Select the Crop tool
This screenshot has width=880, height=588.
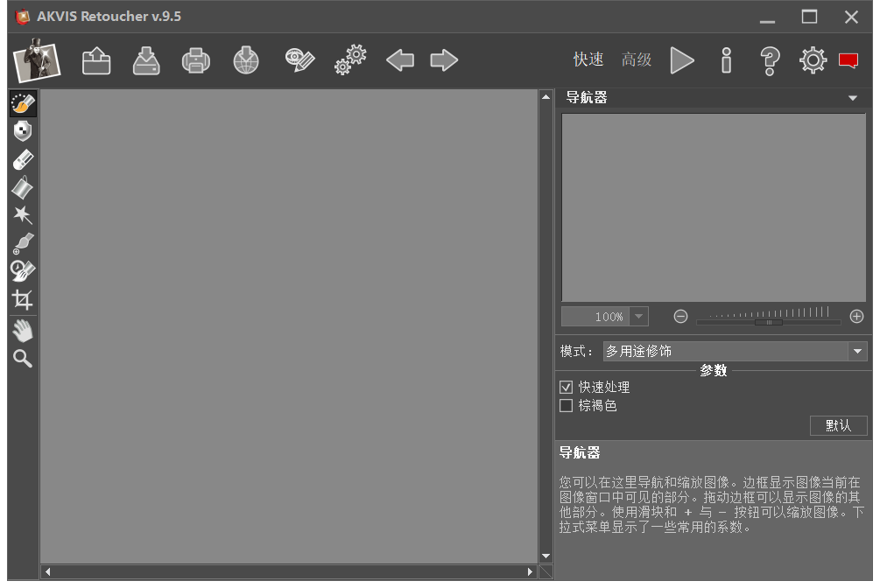pyautogui.click(x=23, y=299)
